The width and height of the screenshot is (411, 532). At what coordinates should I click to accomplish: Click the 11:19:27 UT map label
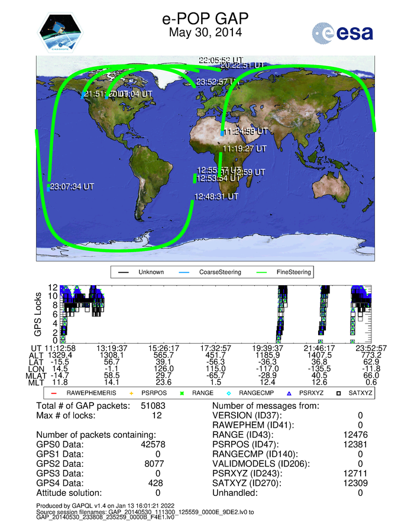244,149
